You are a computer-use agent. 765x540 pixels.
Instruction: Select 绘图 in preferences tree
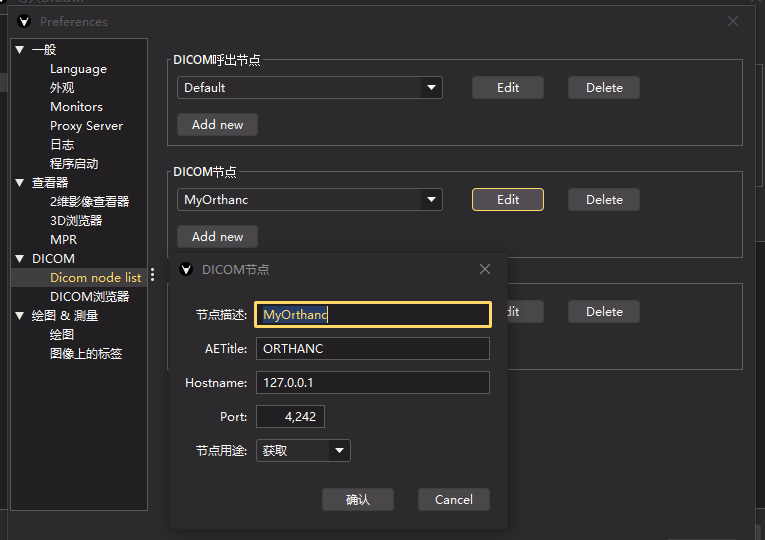pos(62,335)
